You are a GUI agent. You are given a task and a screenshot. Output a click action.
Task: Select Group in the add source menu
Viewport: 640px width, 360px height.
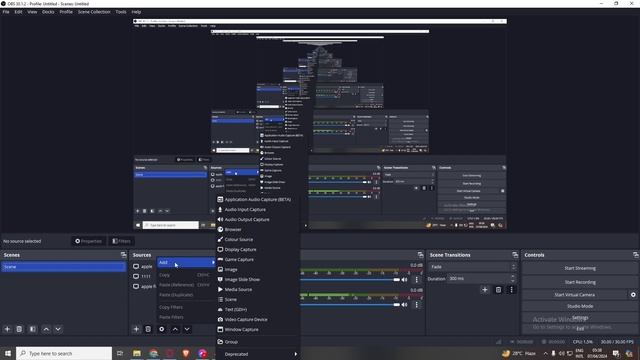258,342
